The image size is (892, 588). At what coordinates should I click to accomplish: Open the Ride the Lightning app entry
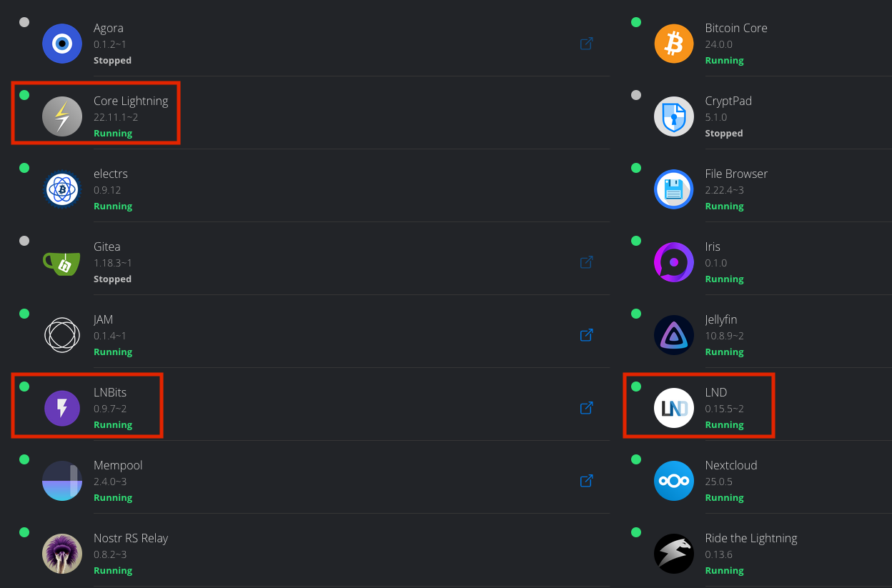(x=750, y=539)
